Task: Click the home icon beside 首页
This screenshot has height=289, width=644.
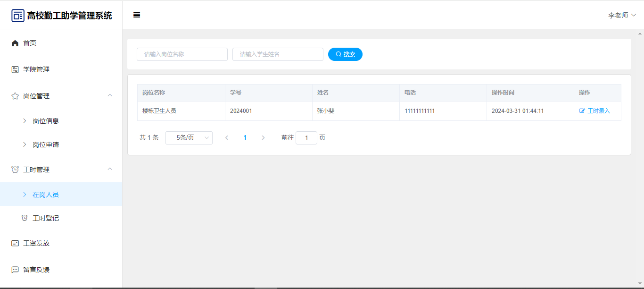Action: pos(15,43)
